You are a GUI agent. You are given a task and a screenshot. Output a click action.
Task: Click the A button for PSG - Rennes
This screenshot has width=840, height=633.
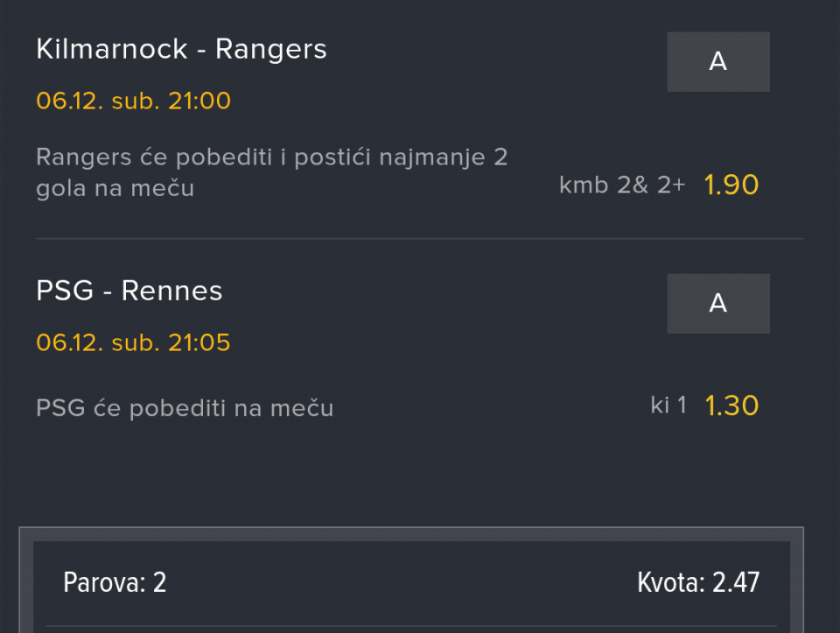point(717,304)
